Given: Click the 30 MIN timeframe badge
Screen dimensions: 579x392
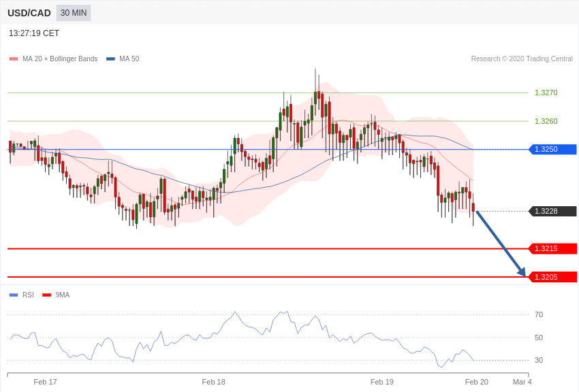Looking at the screenshot, I should click(74, 13).
